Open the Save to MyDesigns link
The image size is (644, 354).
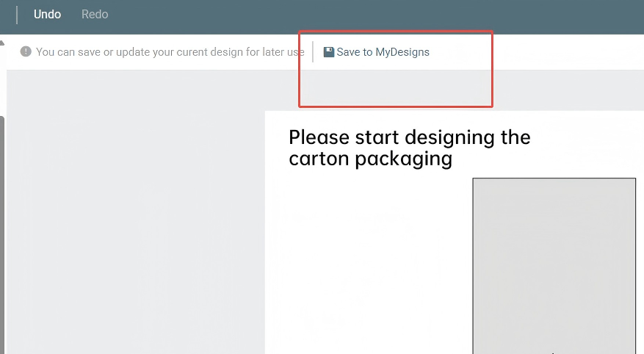[377, 52]
